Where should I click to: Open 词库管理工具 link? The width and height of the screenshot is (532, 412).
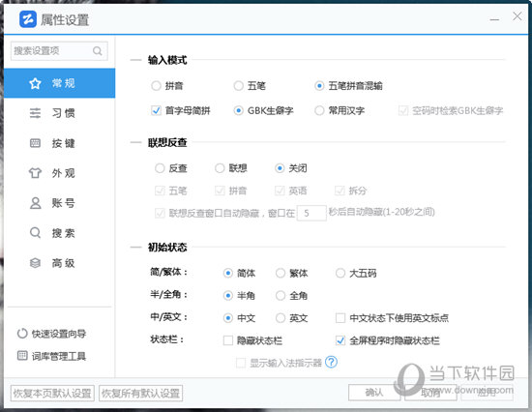[x=59, y=356]
